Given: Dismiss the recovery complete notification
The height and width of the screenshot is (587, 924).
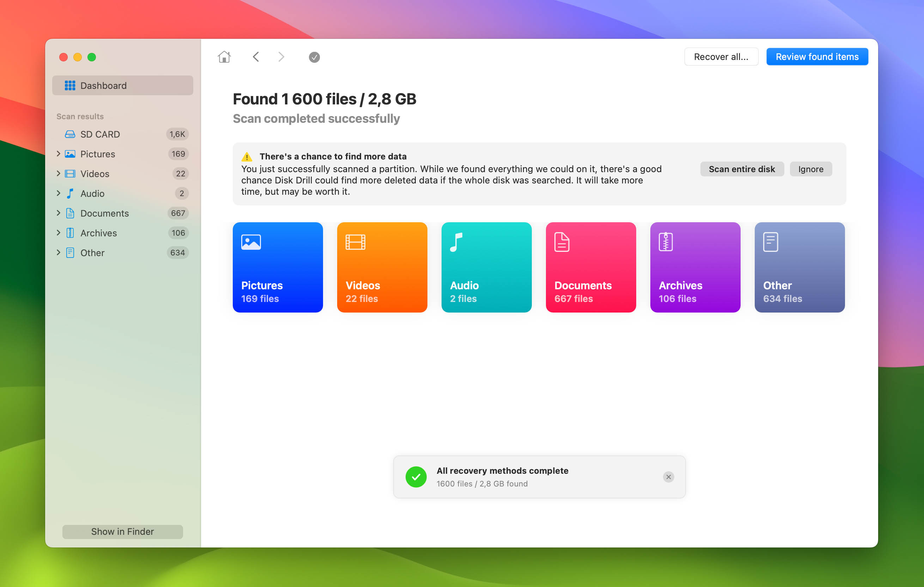Looking at the screenshot, I should point(668,477).
